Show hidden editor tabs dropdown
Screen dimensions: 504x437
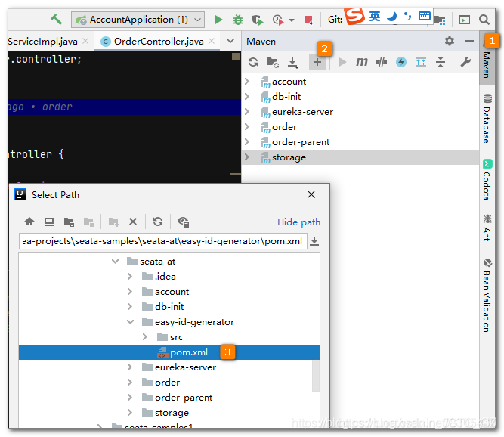pos(230,41)
